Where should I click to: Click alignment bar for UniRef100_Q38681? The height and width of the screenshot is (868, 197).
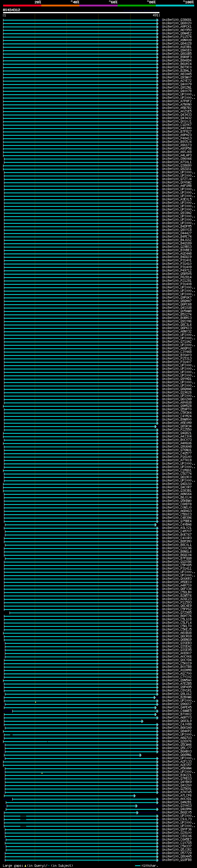click(81, 20)
